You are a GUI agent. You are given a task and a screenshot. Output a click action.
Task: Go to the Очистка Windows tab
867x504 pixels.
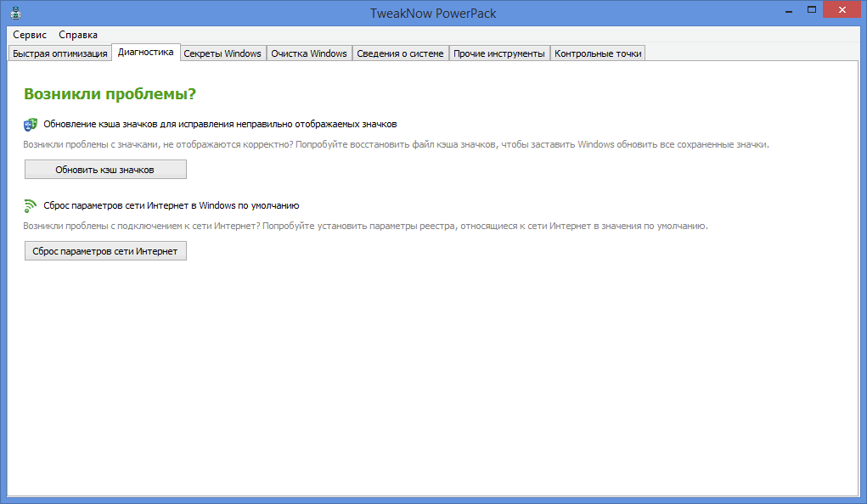coord(309,53)
